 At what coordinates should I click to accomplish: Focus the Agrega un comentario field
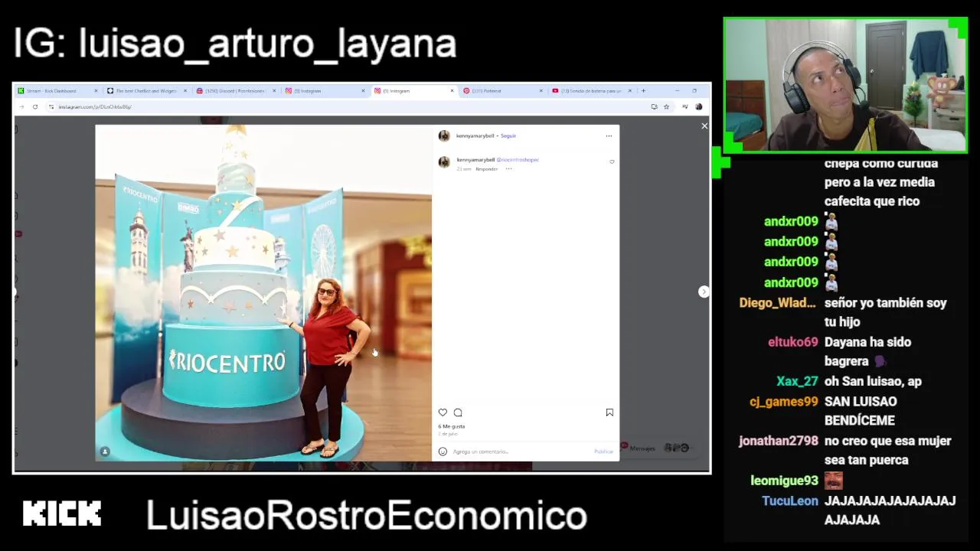[521, 452]
